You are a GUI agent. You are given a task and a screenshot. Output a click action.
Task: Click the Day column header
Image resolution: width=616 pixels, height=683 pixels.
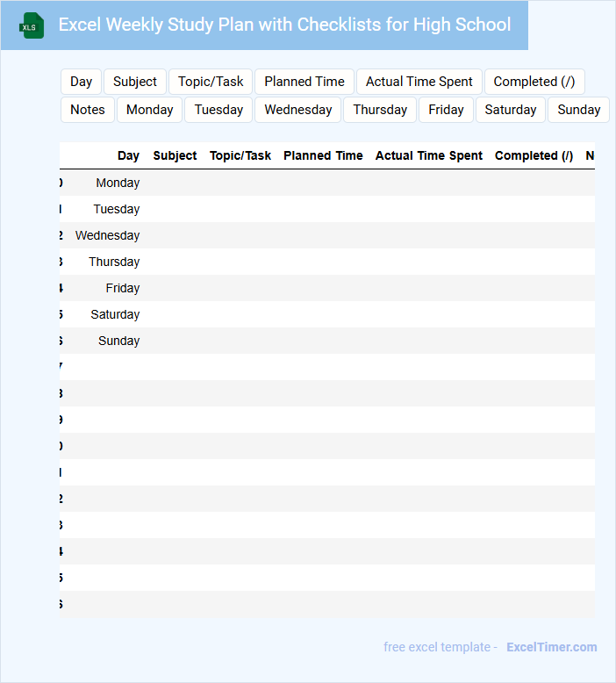pyautogui.click(x=128, y=155)
